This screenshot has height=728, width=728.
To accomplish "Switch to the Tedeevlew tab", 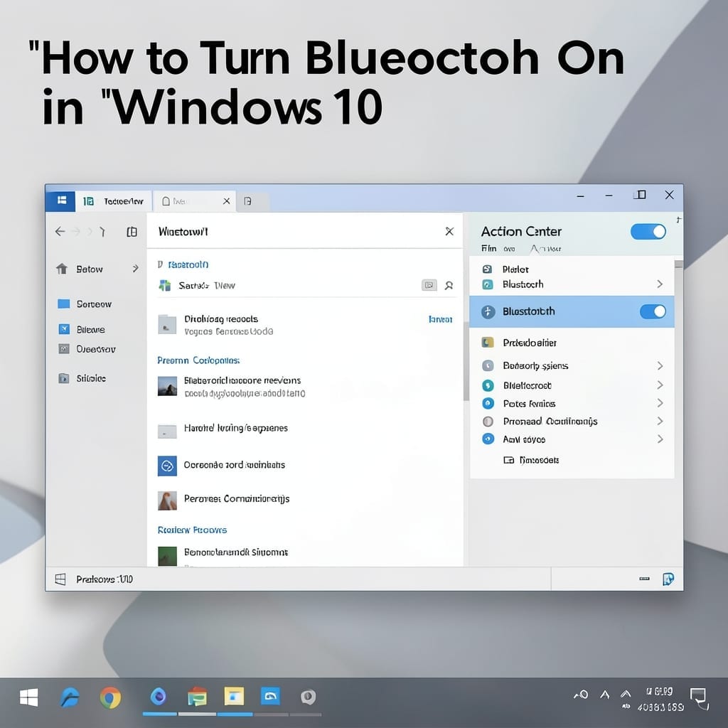I will click(x=114, y=201).
